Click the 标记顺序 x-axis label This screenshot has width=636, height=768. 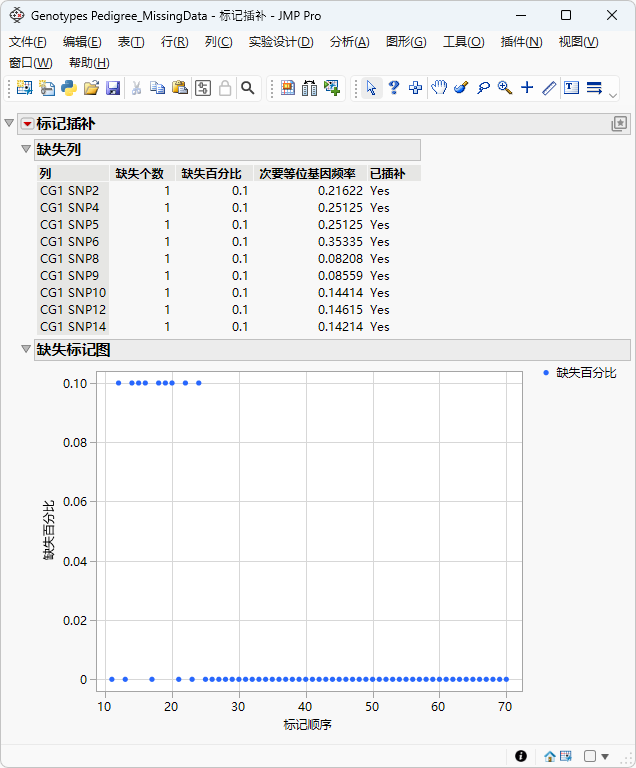(x=308, y=724)
